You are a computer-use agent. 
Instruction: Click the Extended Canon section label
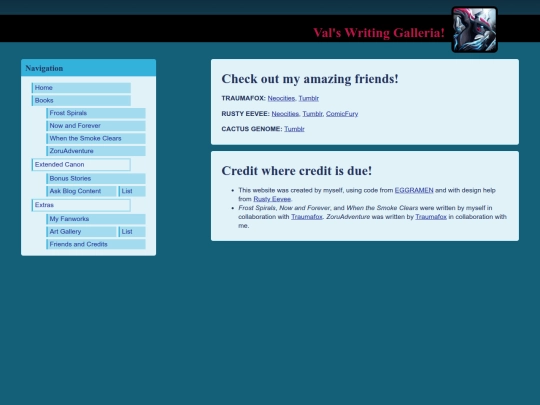click(81, 165)
